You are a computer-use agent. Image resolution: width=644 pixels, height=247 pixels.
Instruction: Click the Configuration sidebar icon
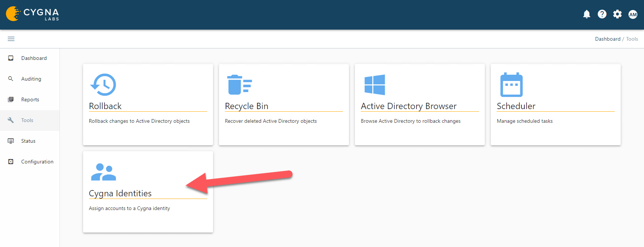[x=11, y=162]
